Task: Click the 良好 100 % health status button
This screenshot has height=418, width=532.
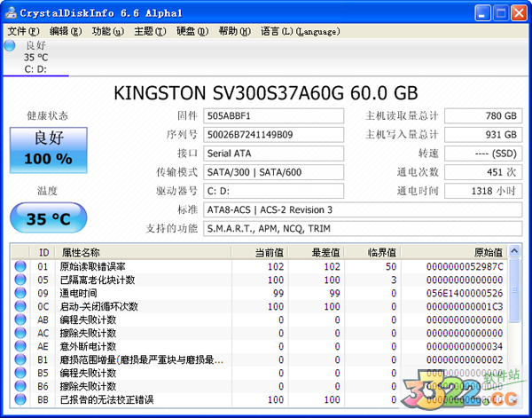Action: 49,150
